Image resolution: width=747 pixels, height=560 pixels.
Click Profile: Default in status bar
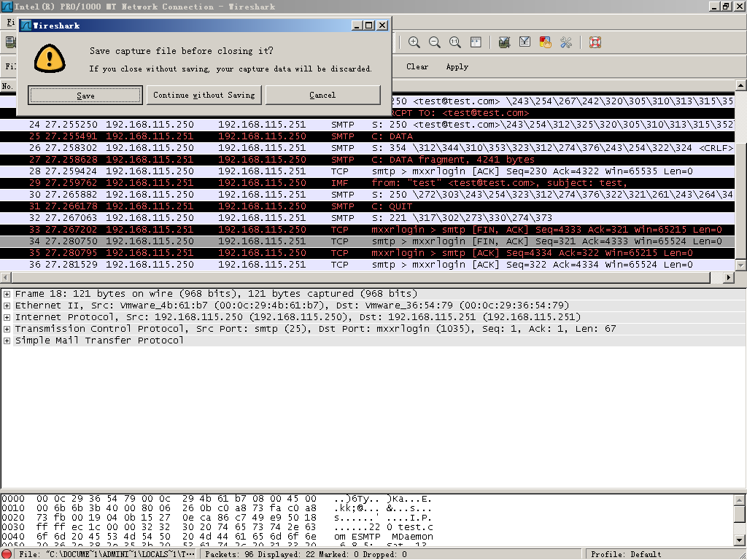626,554
